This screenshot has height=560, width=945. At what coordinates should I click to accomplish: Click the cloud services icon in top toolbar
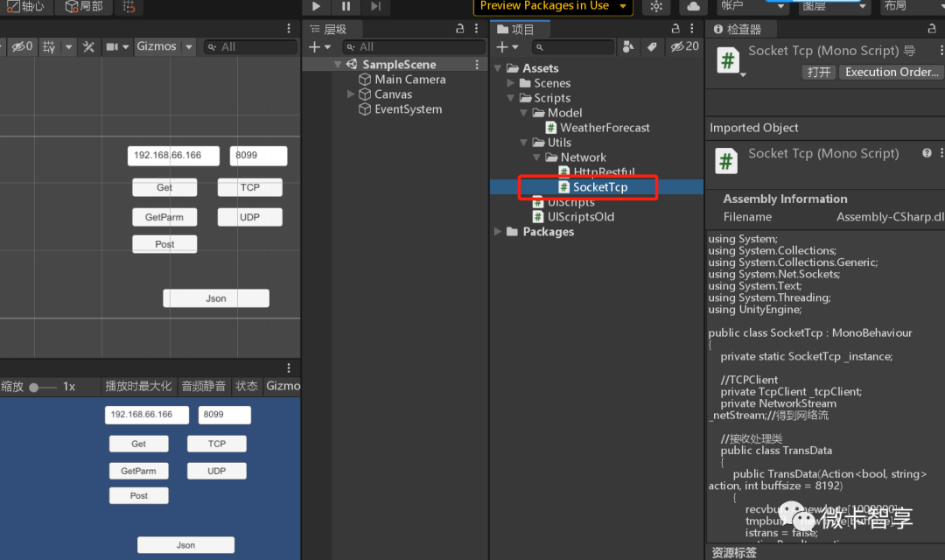[x=692, y=7]
